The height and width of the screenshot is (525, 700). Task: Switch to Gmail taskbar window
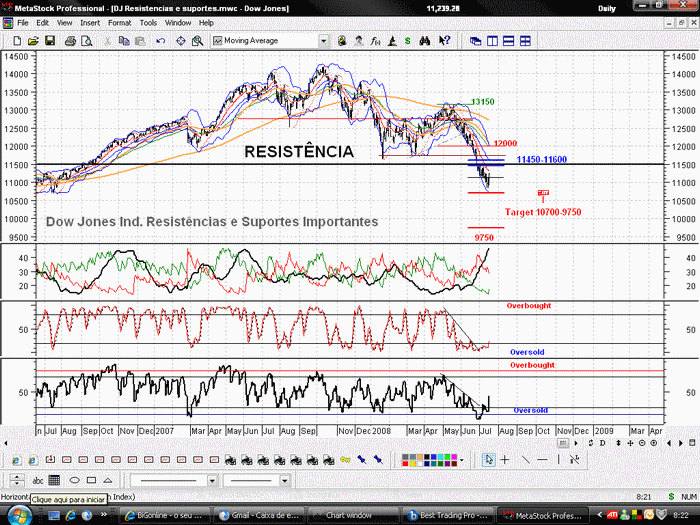click(x=259, y=515)
